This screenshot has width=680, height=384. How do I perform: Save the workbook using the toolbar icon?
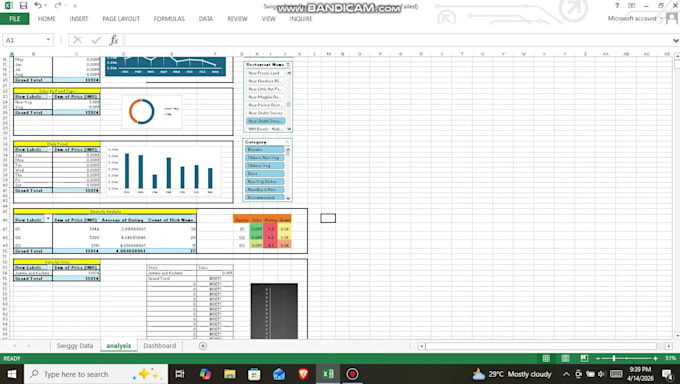tap(23, 6)
